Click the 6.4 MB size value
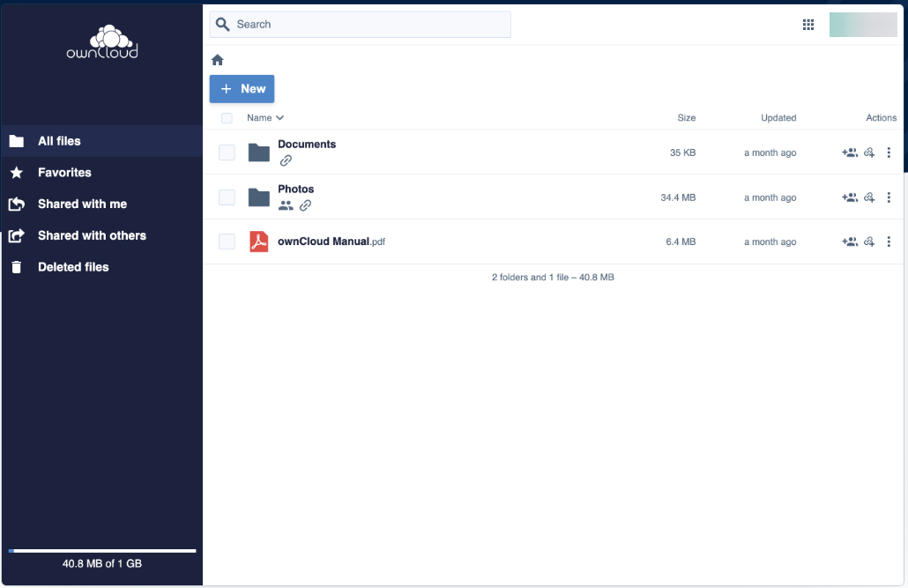This screenshot has width=908, height=588. (681, 242)
